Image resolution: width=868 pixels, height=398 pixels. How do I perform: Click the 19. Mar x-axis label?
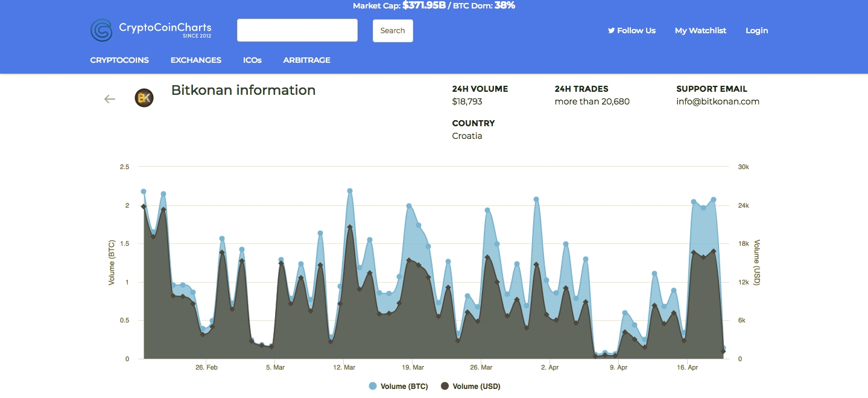[413, 367]
